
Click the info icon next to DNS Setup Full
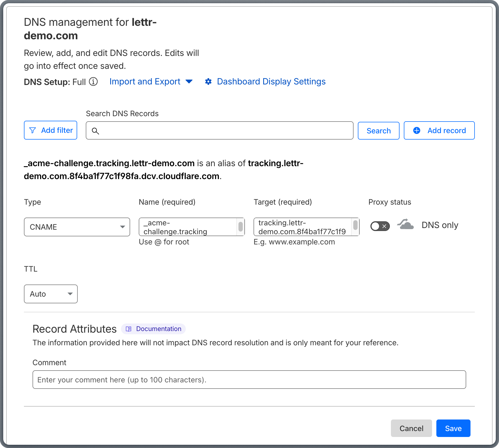[93, 82]
